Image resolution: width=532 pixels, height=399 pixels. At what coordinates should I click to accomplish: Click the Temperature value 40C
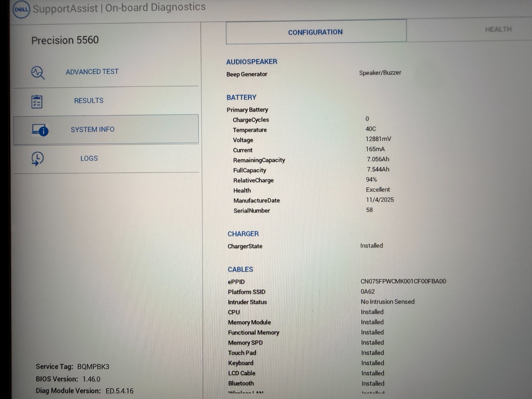[371, 129]
